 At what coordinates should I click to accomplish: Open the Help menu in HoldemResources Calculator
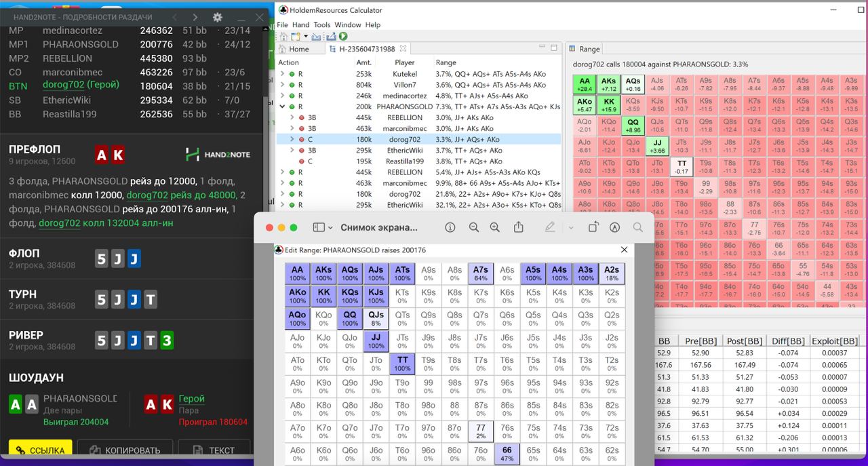click(x=373, y=24)
